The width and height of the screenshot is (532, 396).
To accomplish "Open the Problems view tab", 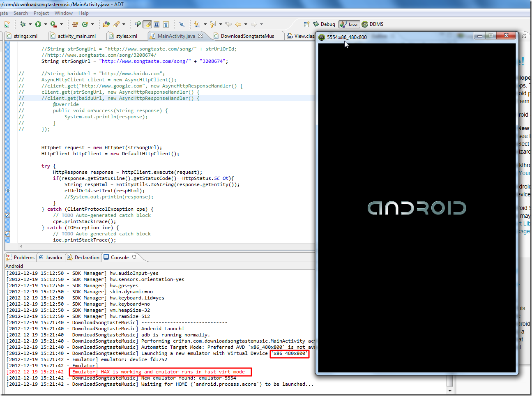I will (21, 257).
